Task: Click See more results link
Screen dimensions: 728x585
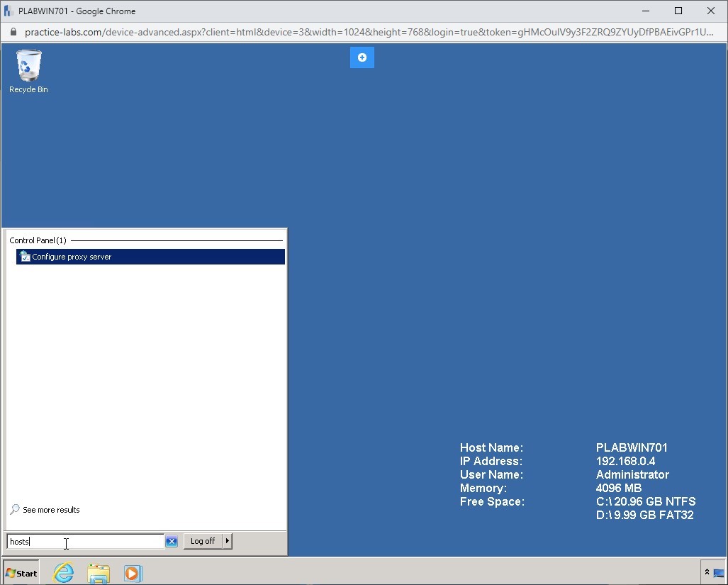Action: 51,510
